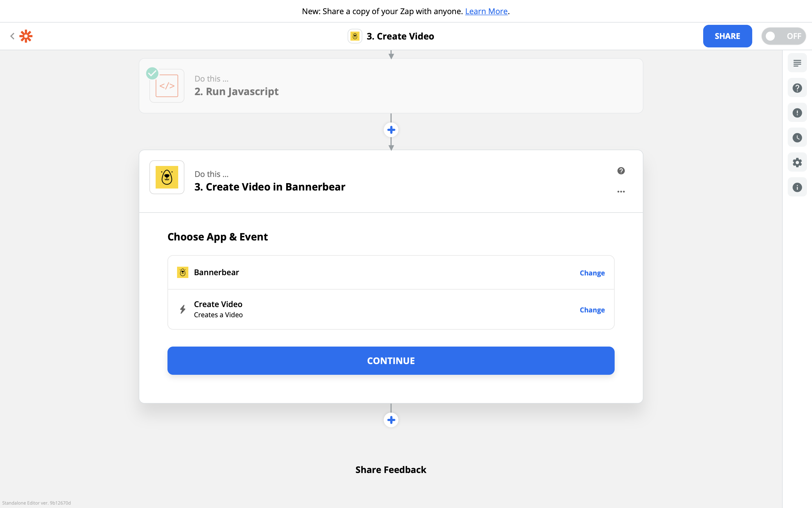812x508 pixels.
Task: Open the alerts exclamation icon in the sidebar
Action: (x=797, y=113)
